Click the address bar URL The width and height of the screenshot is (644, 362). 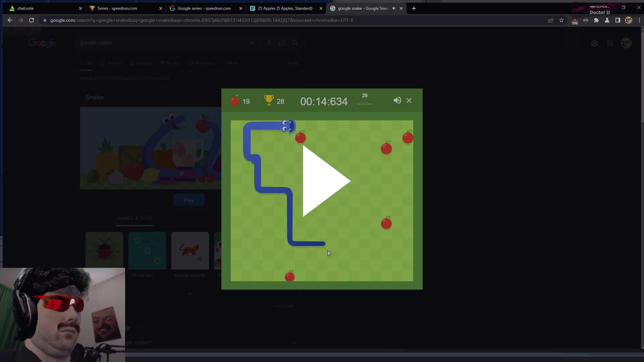tap(202, 20)
